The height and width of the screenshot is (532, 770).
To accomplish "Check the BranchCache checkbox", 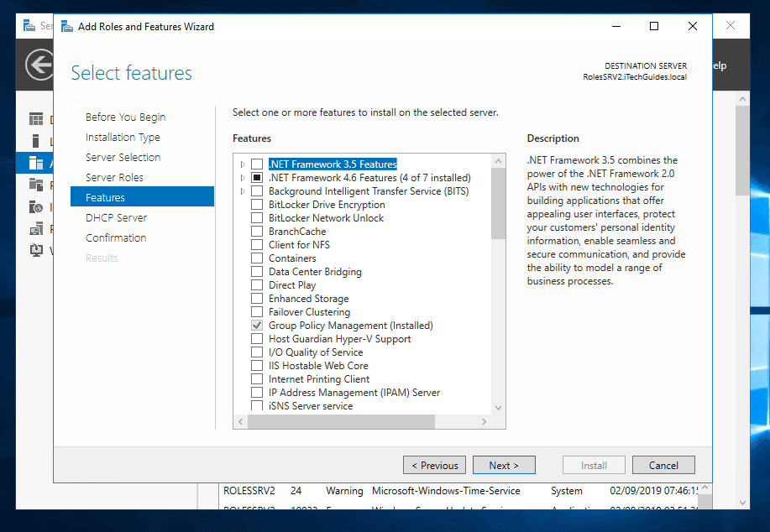I will 257,231.
